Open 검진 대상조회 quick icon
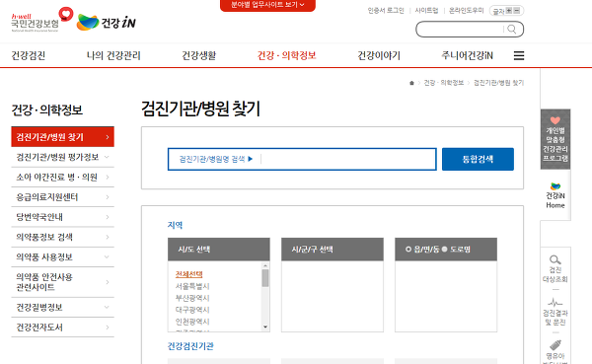 tap(555, 269)
